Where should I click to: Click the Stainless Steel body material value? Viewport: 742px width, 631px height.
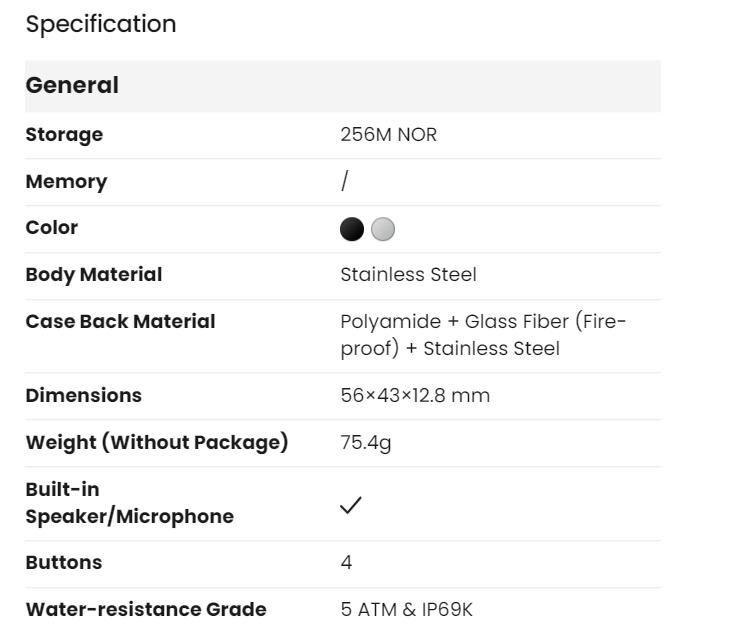[x=408, y=275]
